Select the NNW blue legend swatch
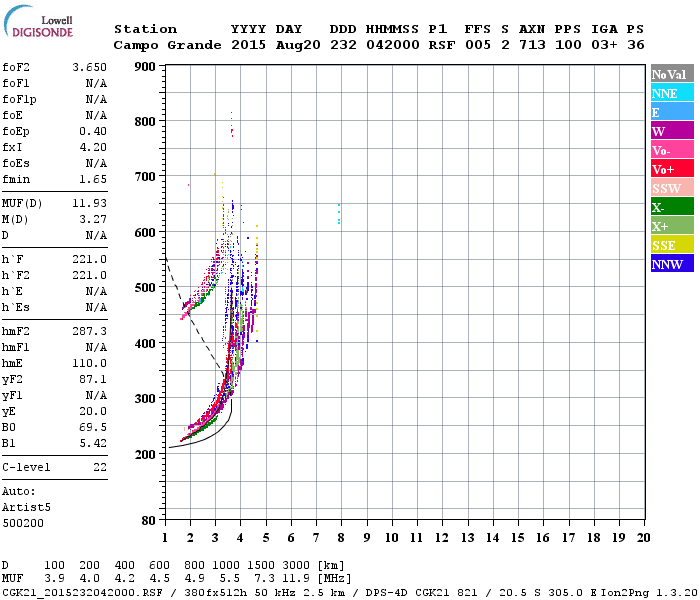Image resolution: width=700 pixels, height=600 pixels. click(x=672, y=263)
